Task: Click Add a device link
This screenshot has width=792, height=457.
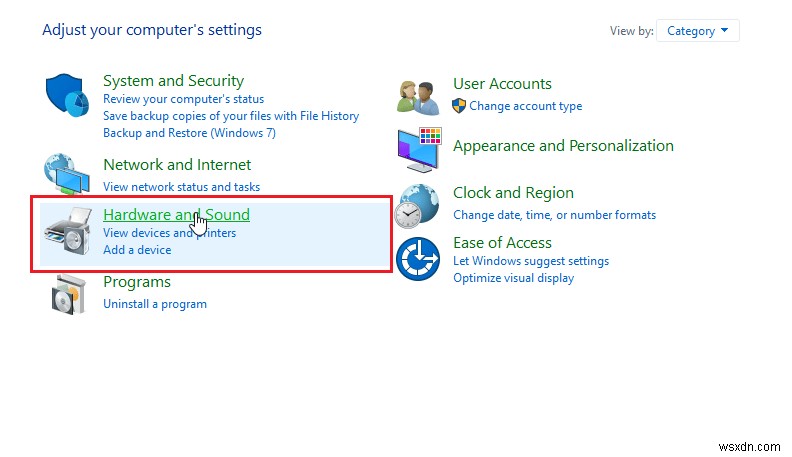Action: pos(137,250)
